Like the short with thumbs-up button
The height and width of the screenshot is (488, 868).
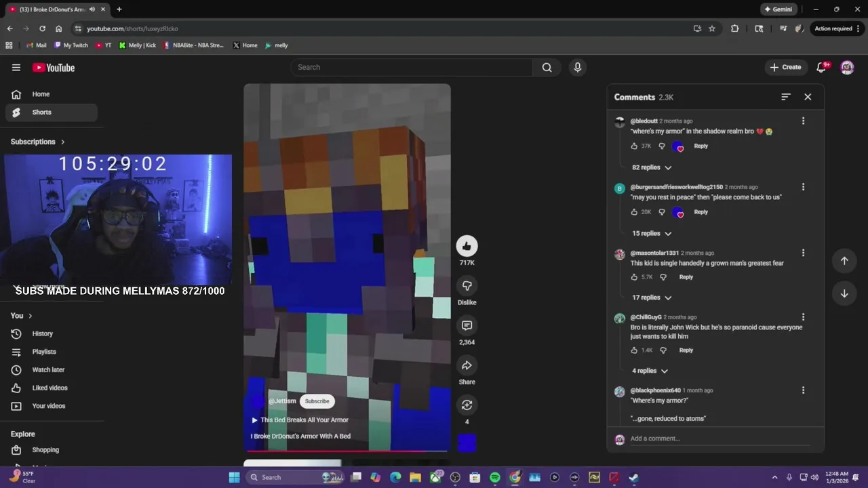(467, 246)
